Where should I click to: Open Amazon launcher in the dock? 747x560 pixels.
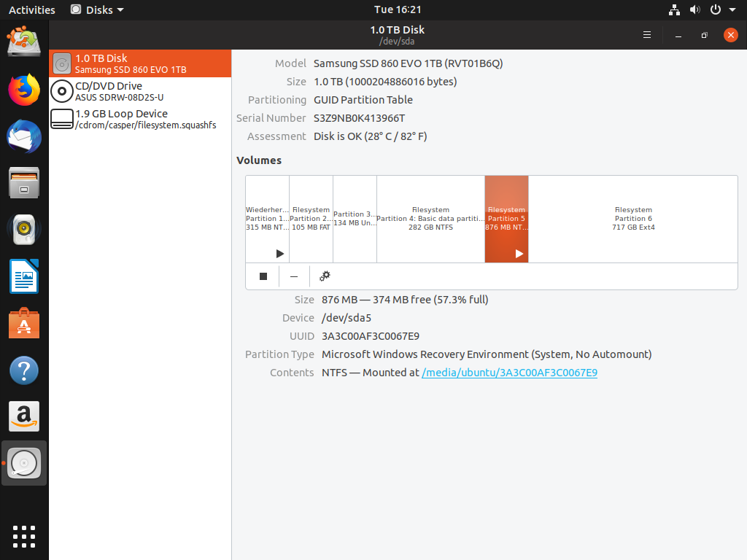(24, 416)
